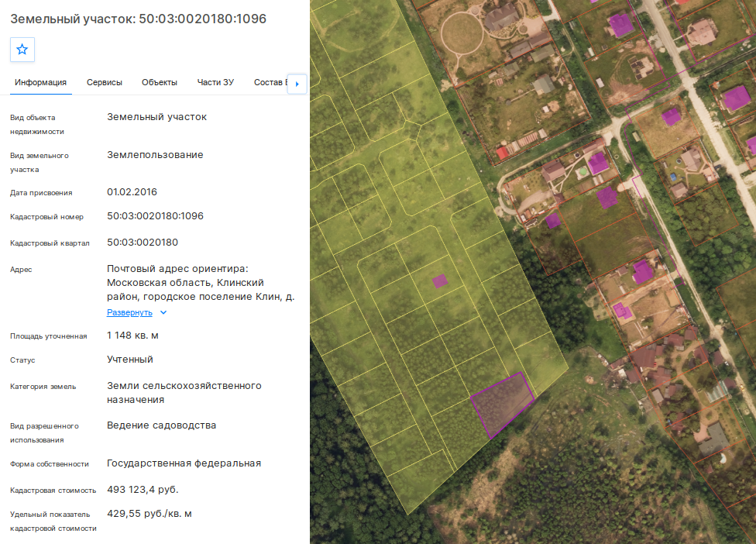Click the Развернуть link to expand address
The height and width of the screenshot is (544, 756).
click(129, 312)
